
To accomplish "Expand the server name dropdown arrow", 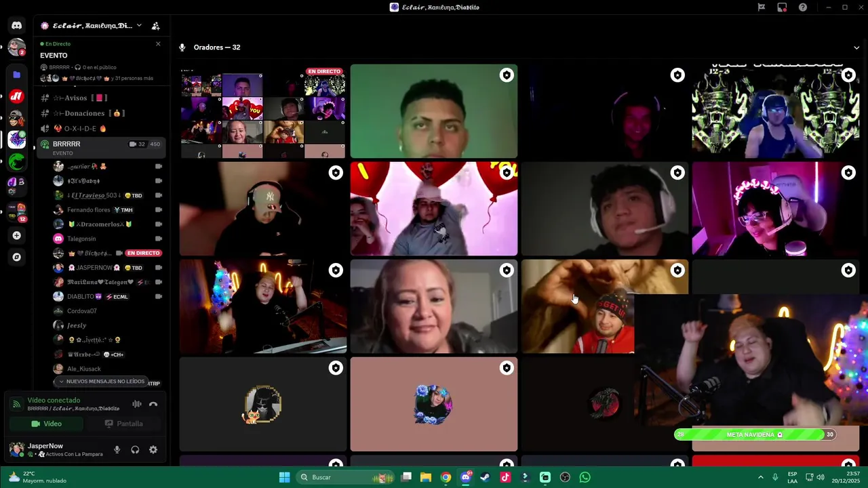I will [139, 26].
